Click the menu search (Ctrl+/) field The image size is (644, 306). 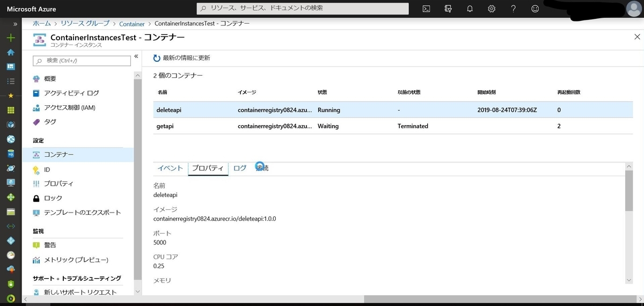pyautogui.click(x=81, y=60)
